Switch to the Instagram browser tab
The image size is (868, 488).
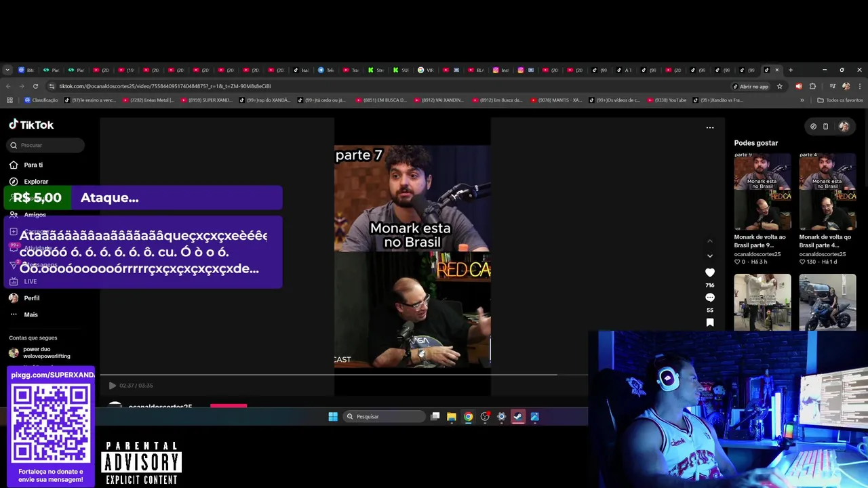(502, 70)
